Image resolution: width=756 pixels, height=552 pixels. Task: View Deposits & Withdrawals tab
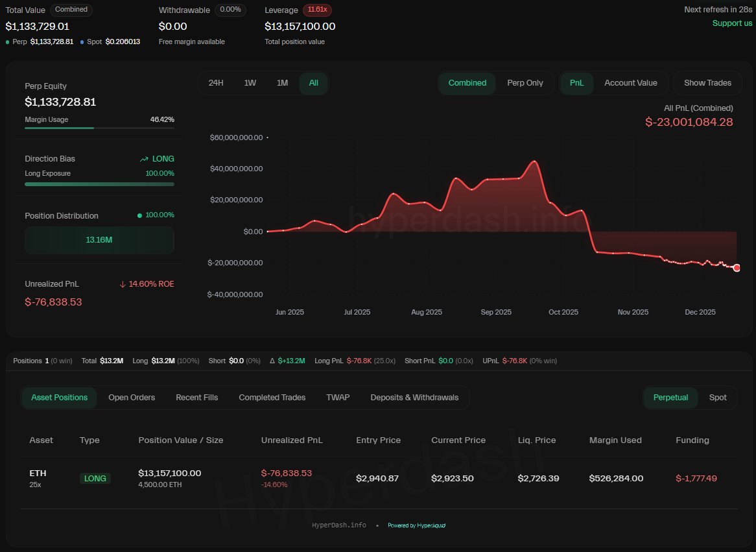tap(414, 398)
